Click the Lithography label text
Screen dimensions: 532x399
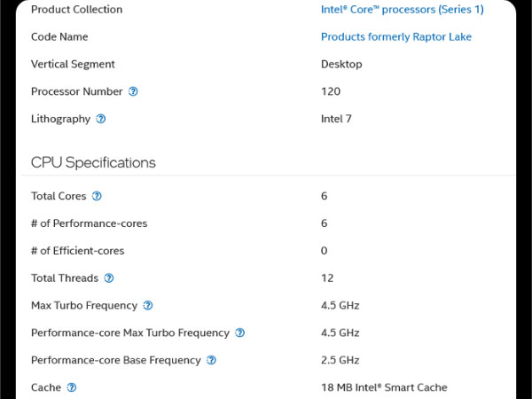click(x=60, y=119)
